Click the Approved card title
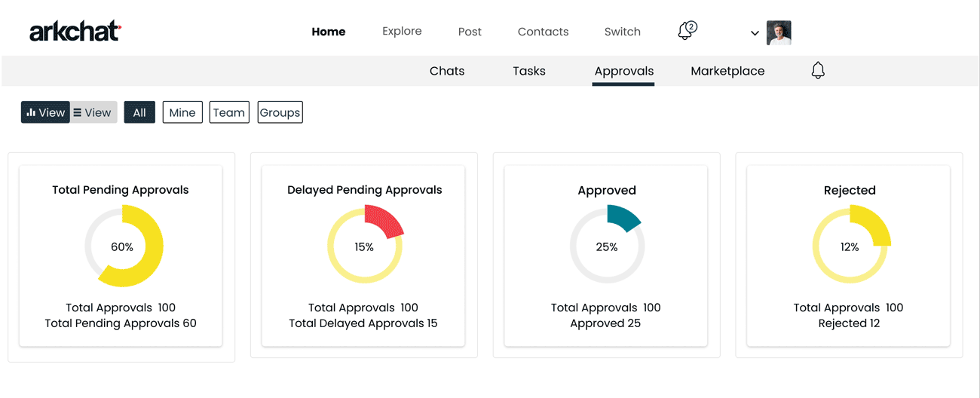The image size is (980, 398). (607, 191)
